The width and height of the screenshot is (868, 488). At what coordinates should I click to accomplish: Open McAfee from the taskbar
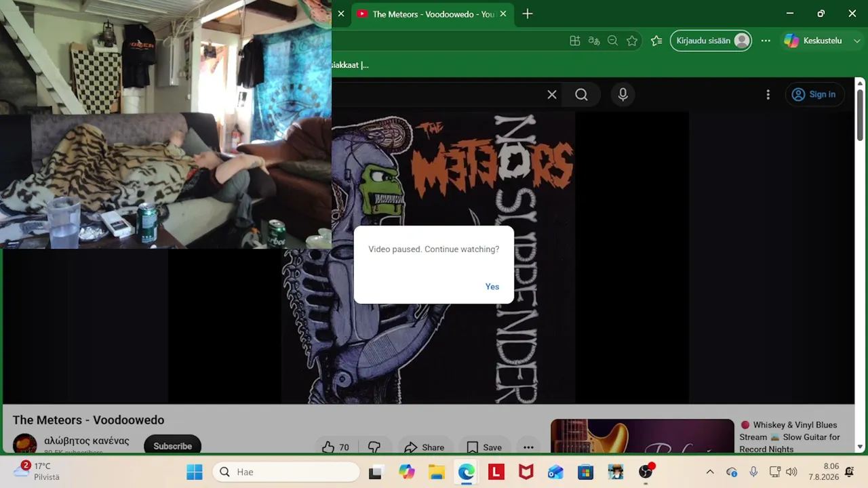(x=526, y=472)
